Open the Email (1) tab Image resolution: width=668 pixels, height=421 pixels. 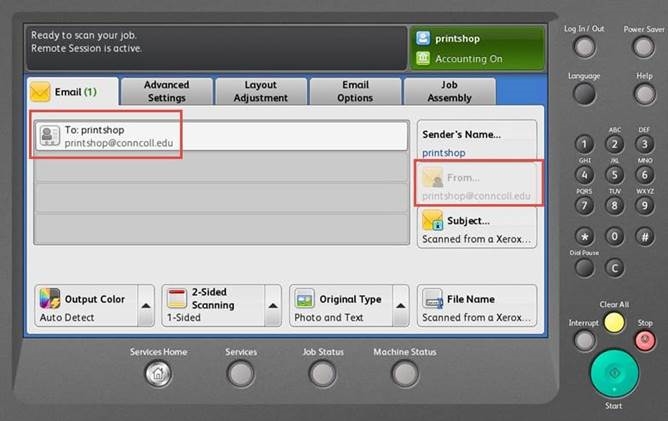tap(73, 92)
